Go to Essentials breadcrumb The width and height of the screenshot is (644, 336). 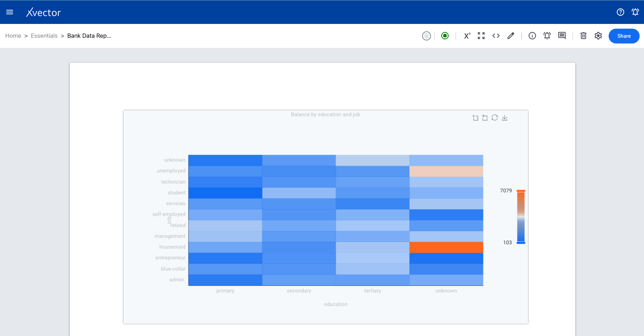click(44, 36)
